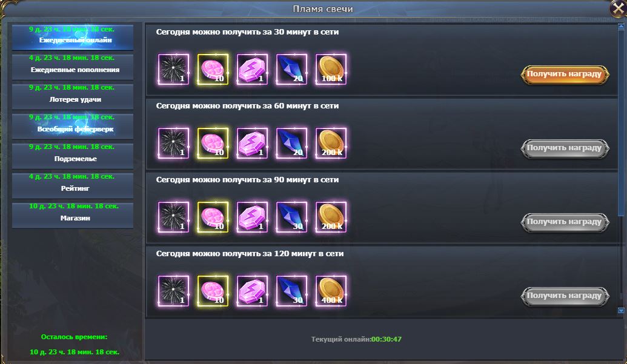The height and width of the screenshot is (364, 627).
Task: Click the scrollbar down arrow in rewards list
Action: (x=621, y=311)
